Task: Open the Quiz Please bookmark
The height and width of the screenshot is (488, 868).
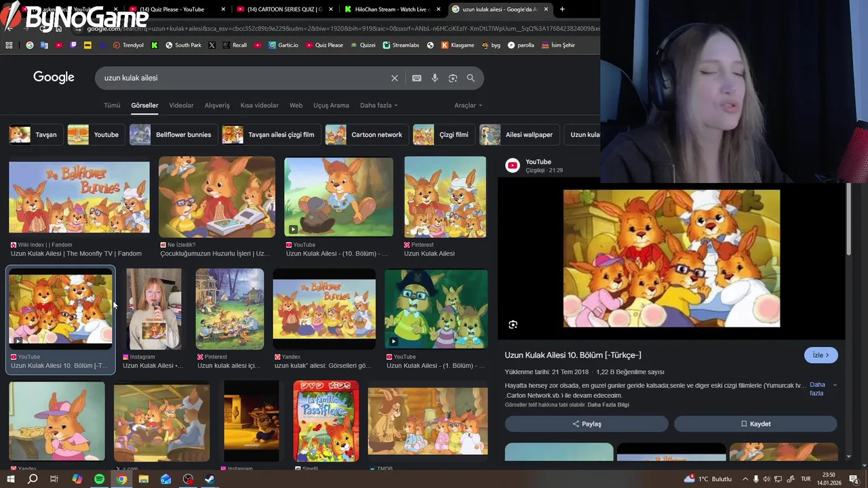Action: click(x=324, y=45)
